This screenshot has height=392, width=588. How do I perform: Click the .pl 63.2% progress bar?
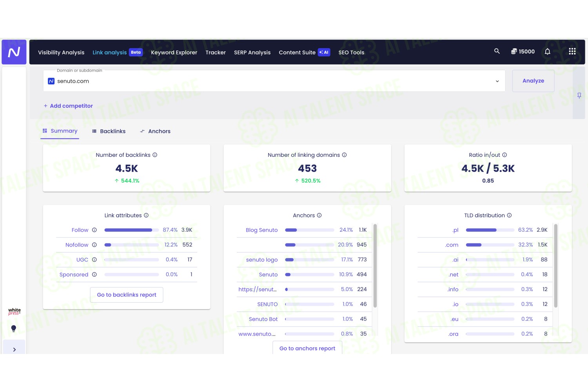pos(490,230)
